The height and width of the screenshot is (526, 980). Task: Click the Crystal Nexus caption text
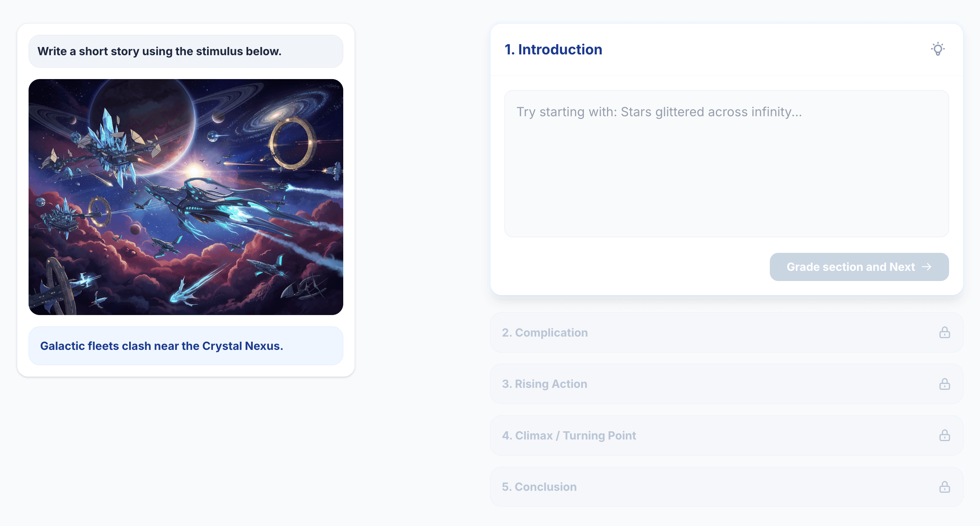(161, 346)
